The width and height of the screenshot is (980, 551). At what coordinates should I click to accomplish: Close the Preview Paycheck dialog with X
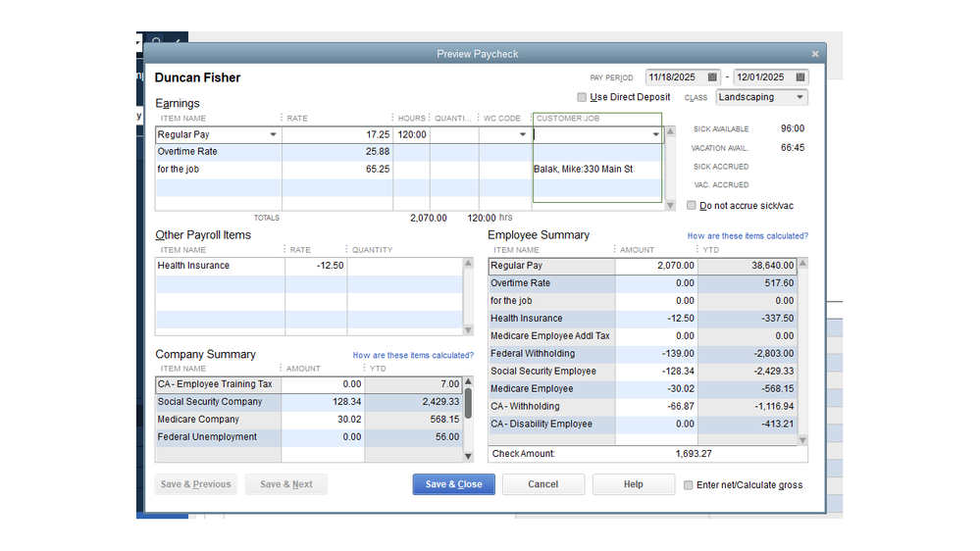815,54
